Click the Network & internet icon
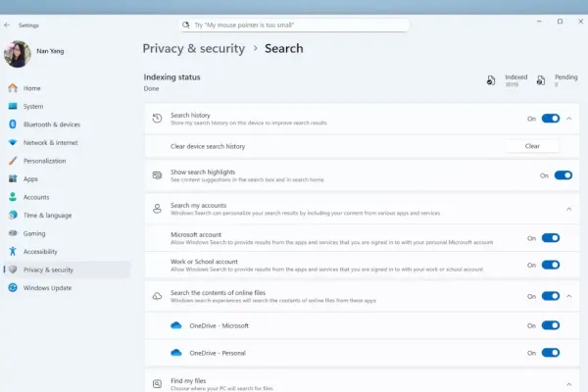The image size is (588, 392). (x=13, y=142)
